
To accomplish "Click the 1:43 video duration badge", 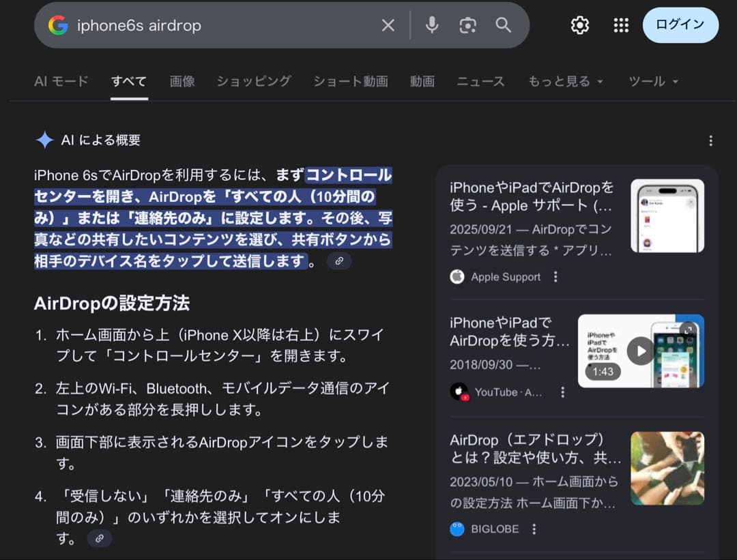I will pyautogui.click(x=603, y=372).
